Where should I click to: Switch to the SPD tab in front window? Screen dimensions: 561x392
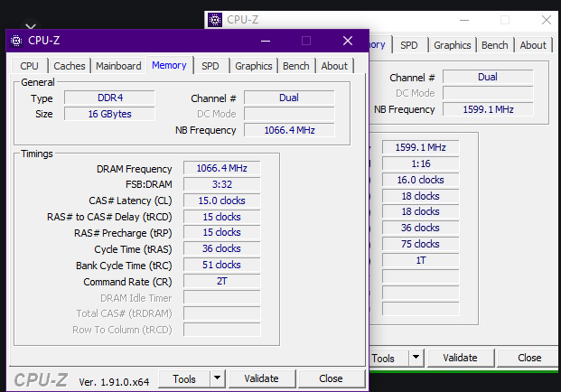(210, 66)
